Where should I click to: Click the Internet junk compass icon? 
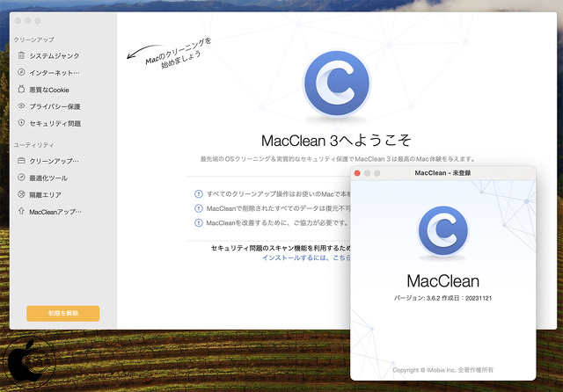coord(21,72)
